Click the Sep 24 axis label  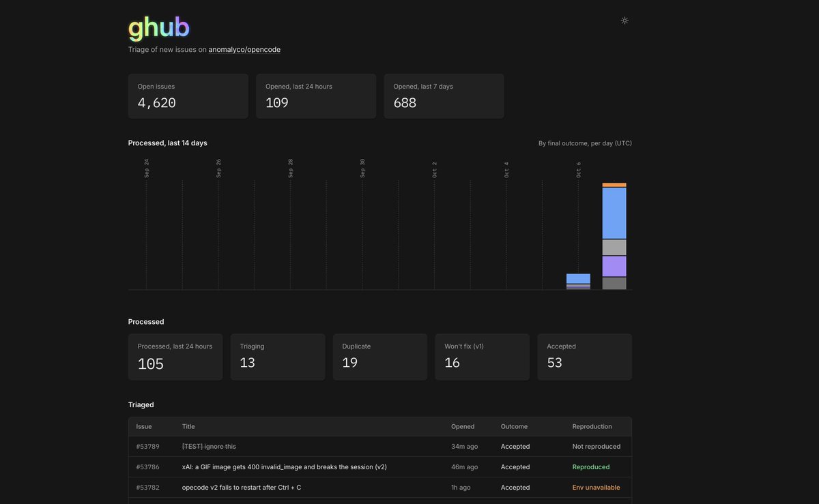click(147, 168)
